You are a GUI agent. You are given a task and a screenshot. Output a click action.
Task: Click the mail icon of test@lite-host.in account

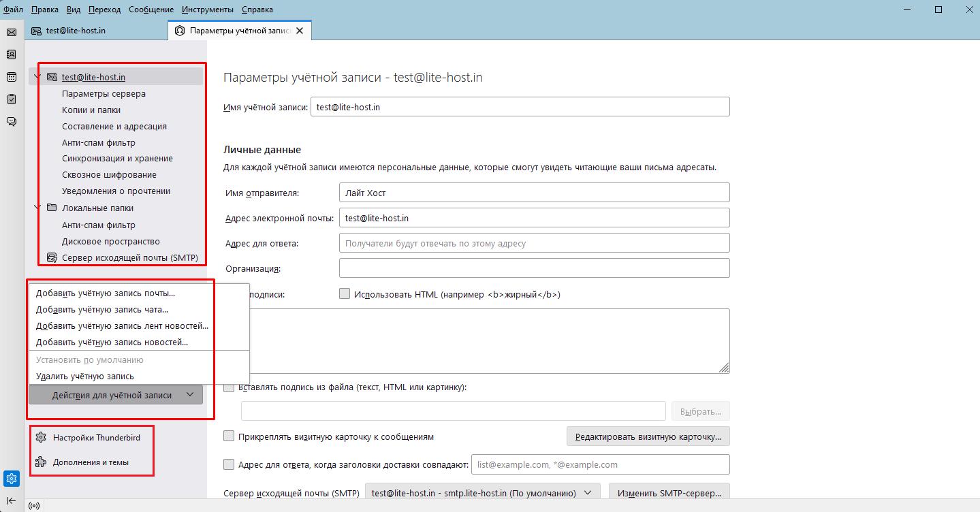point(51,77)
